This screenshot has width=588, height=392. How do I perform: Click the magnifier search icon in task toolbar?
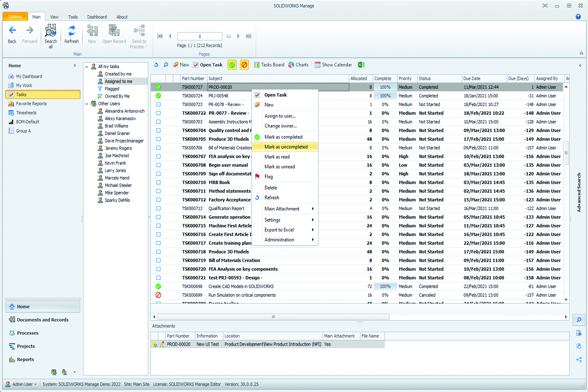click(x=166, y=65)
